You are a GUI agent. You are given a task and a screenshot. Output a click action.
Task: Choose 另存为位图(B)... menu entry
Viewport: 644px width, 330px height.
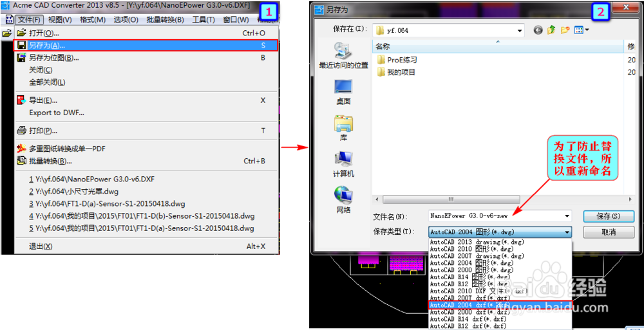coord(147,58)
